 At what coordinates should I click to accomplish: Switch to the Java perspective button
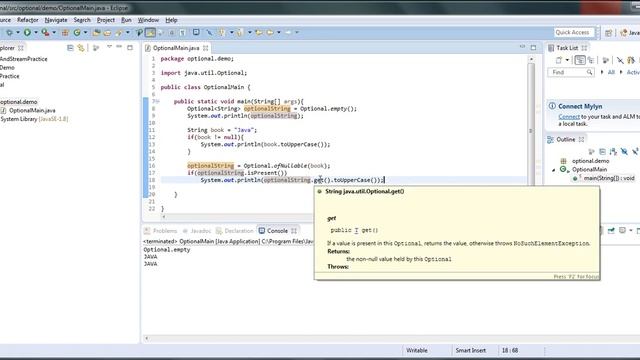[x=630, y=33]
